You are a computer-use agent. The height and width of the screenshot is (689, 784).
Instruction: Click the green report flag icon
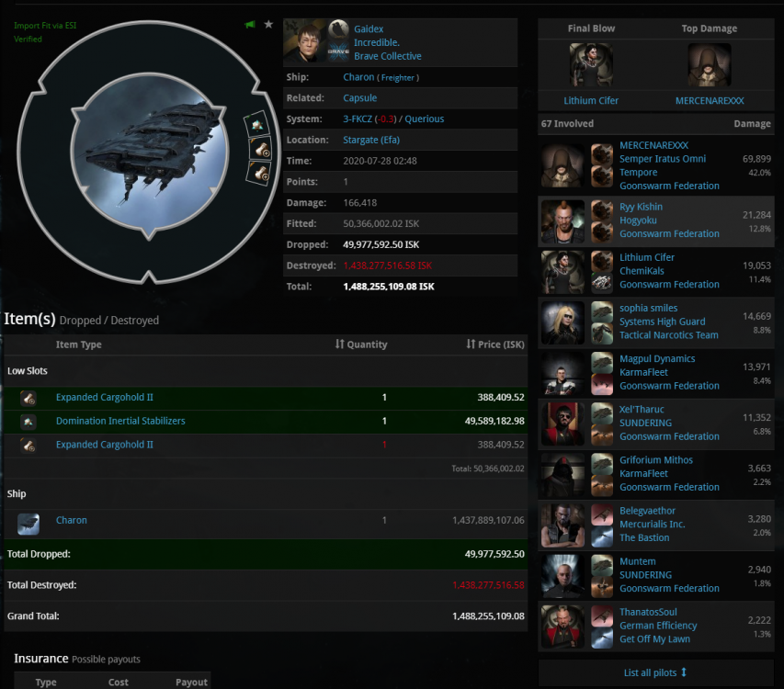pos(250,25)
